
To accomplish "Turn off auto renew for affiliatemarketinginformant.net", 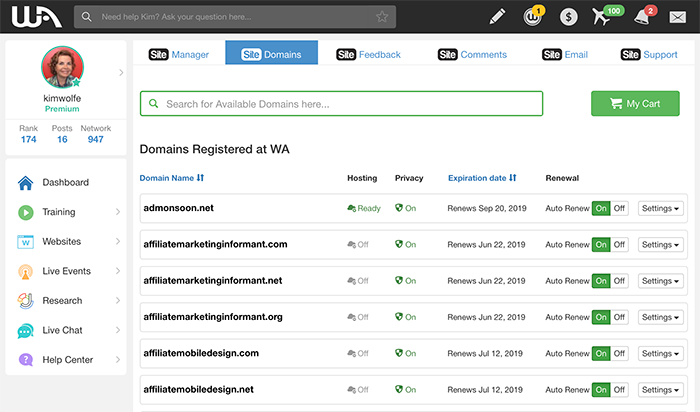I will pos(619,281).
